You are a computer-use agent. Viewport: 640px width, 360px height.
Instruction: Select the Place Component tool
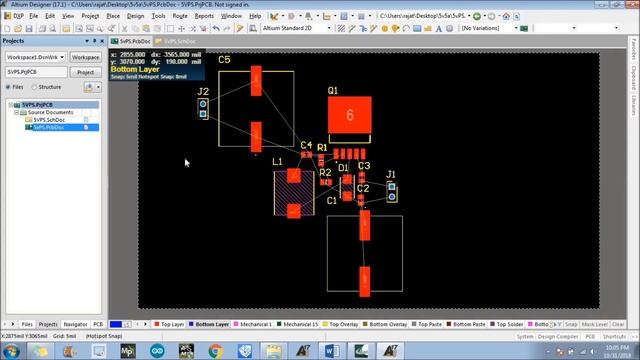(x=449, y=29)
